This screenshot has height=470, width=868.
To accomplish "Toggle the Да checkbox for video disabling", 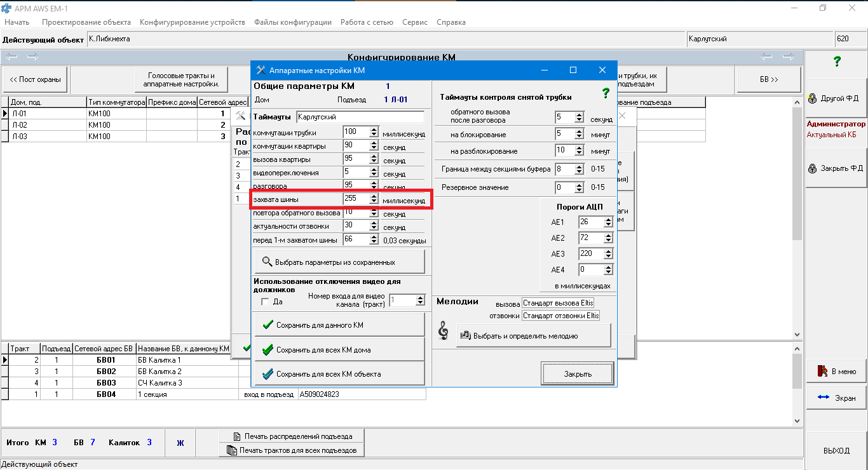I will (265, 302).
